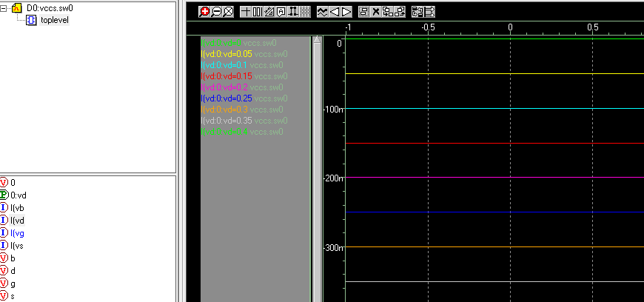Select the I(vb current signal
This screenshot has width=644, height=302.
click(17, 208)
